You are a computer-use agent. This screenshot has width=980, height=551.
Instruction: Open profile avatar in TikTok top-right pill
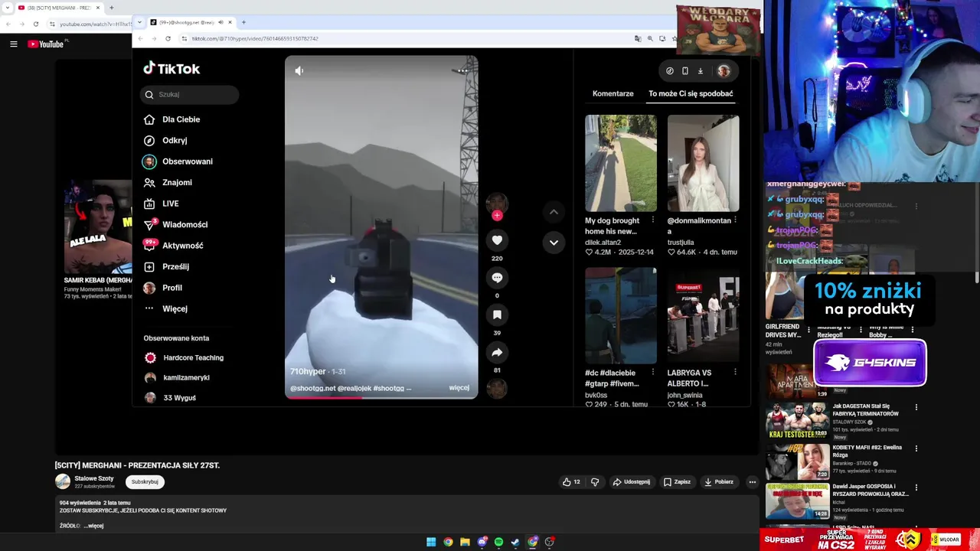[x=724, y=71]
